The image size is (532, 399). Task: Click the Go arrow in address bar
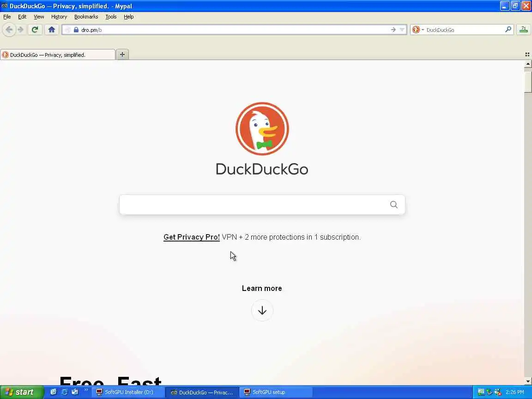click(x=393, y=30)
